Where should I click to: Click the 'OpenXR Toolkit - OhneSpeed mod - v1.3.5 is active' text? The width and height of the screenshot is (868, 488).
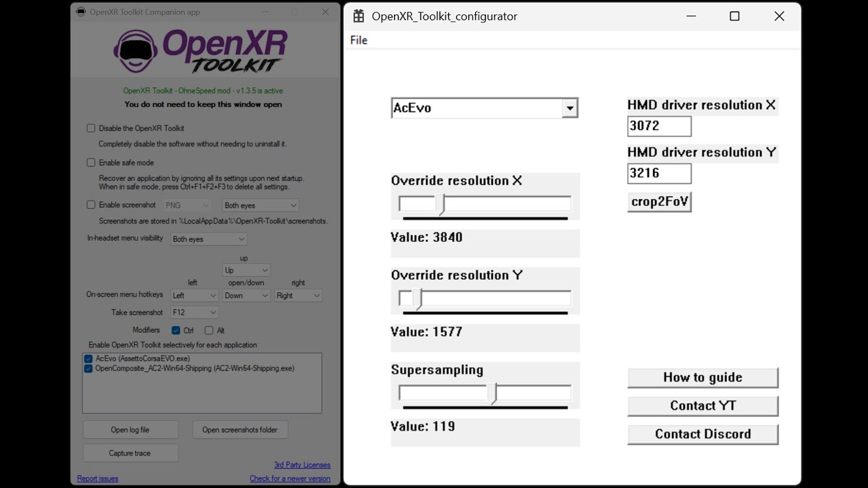(x=203, y=91)
